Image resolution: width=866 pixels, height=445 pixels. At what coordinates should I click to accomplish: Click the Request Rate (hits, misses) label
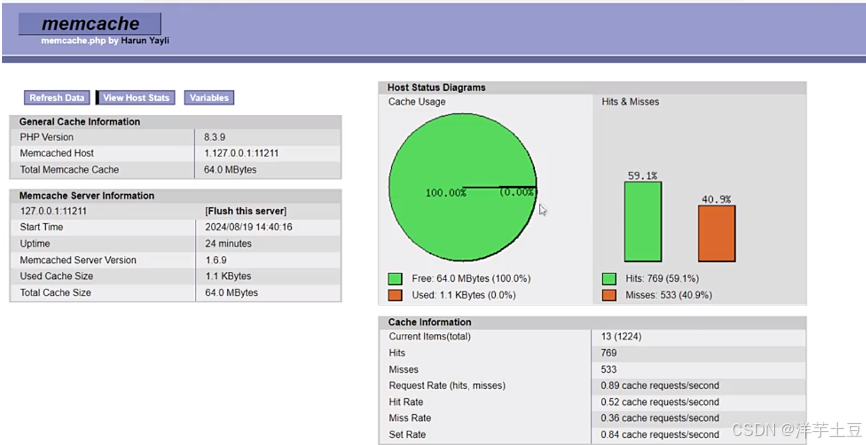(x=447, y=385)
